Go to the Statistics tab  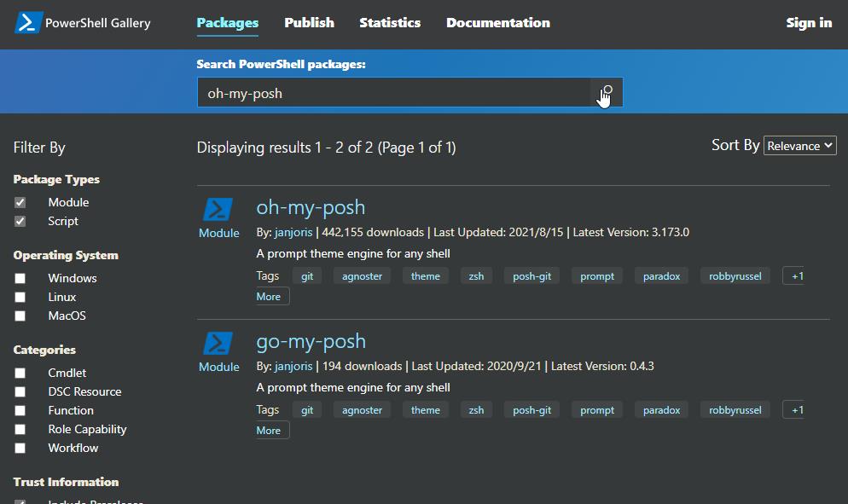390,23
